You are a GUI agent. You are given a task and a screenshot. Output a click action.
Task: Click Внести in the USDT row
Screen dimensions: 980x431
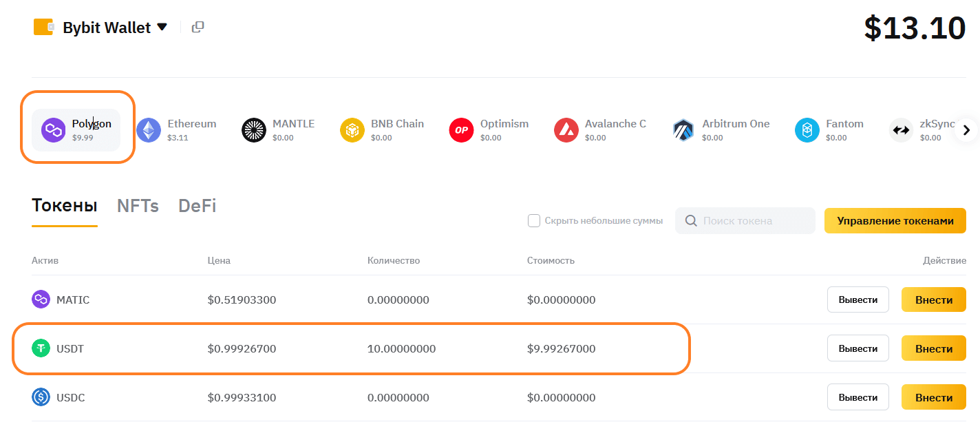(x=934, y=348)
